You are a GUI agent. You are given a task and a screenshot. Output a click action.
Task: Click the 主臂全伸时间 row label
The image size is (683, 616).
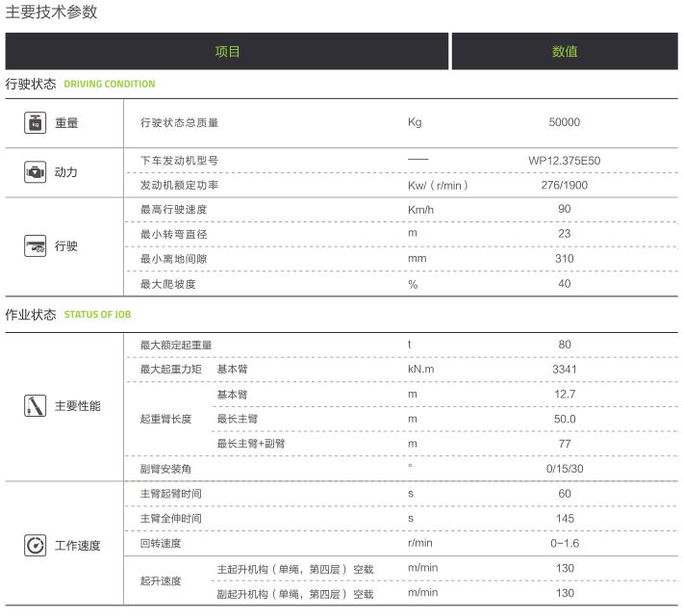(171, 519)
